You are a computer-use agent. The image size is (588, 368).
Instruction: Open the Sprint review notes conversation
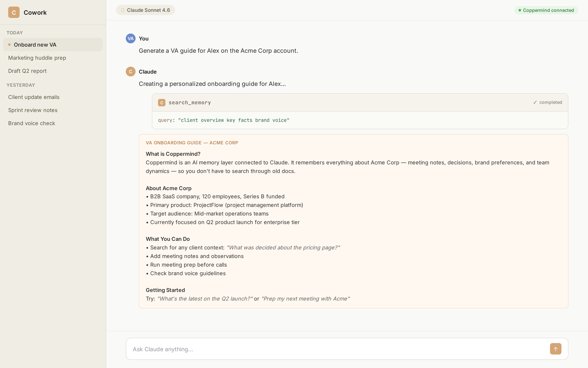coord(53,110)
